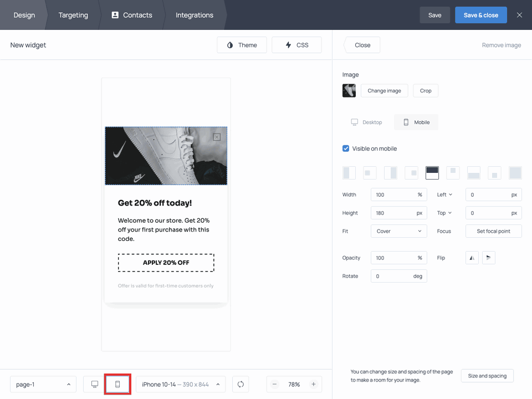Image resolution: width=532 pixels, height=399 pixels.
Task: Choose the full background image layout
Action: (x=515, y=172)
